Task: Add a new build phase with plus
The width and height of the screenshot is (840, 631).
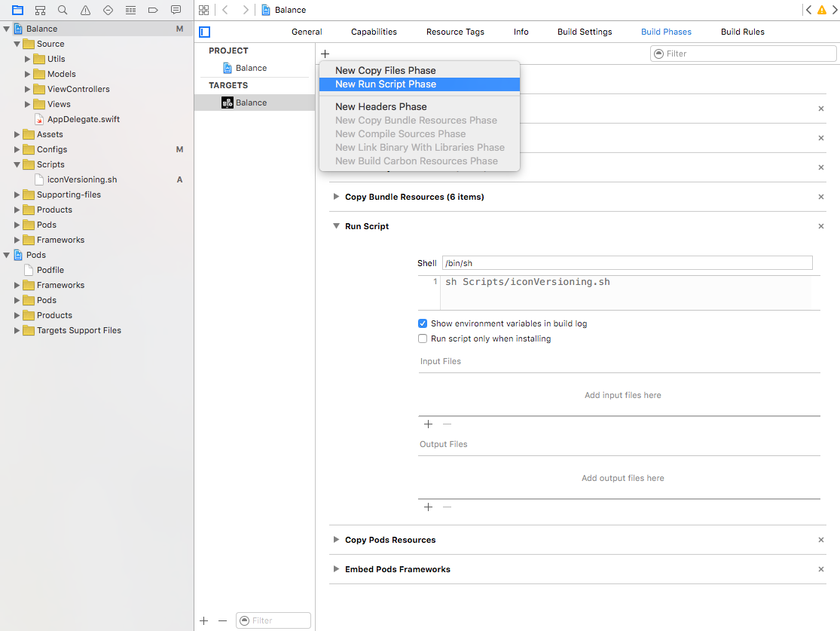Action: (325, 54)
